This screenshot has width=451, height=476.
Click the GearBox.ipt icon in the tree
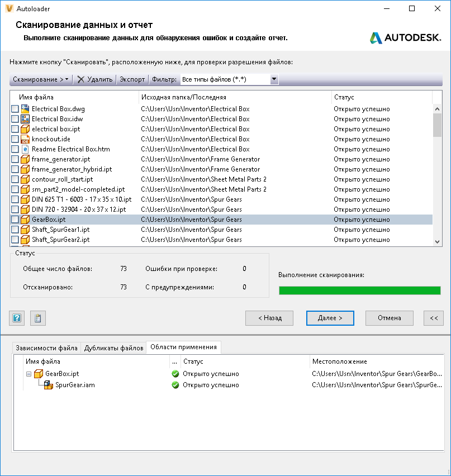tap(39, 373)
